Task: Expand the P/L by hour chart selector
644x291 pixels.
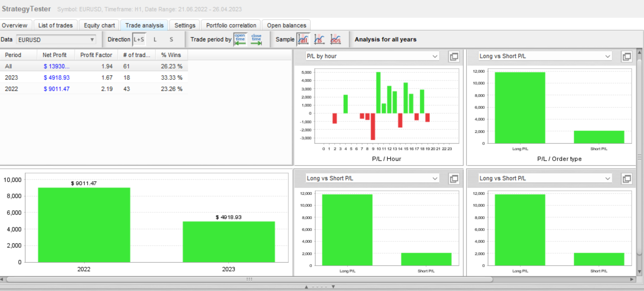Action: (x=372, y=56)
